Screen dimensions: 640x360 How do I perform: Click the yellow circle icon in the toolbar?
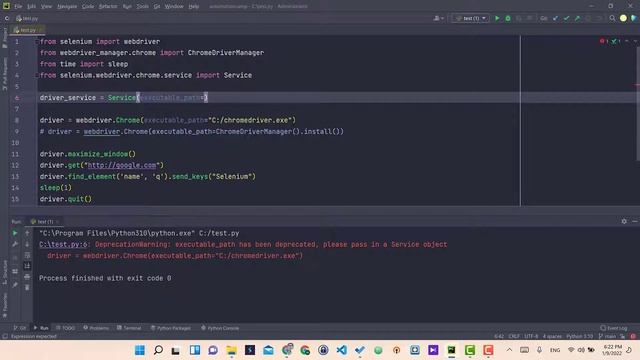(623, 18)
